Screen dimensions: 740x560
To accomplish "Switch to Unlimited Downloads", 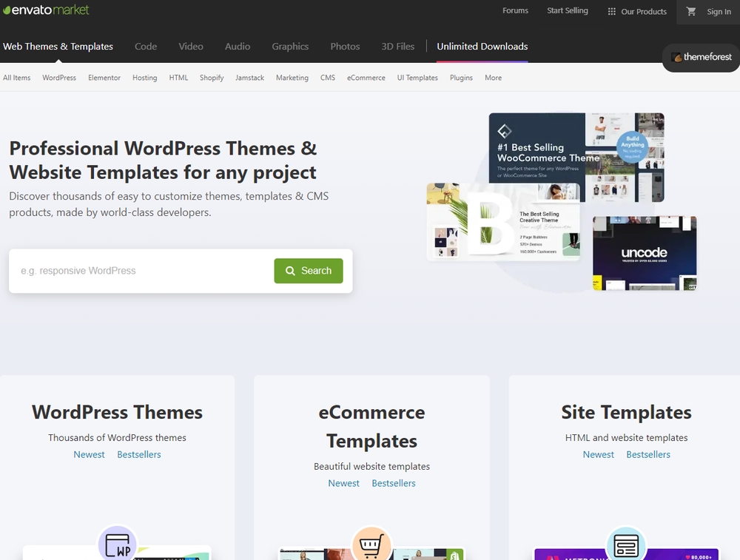I will tap(482, 46).
